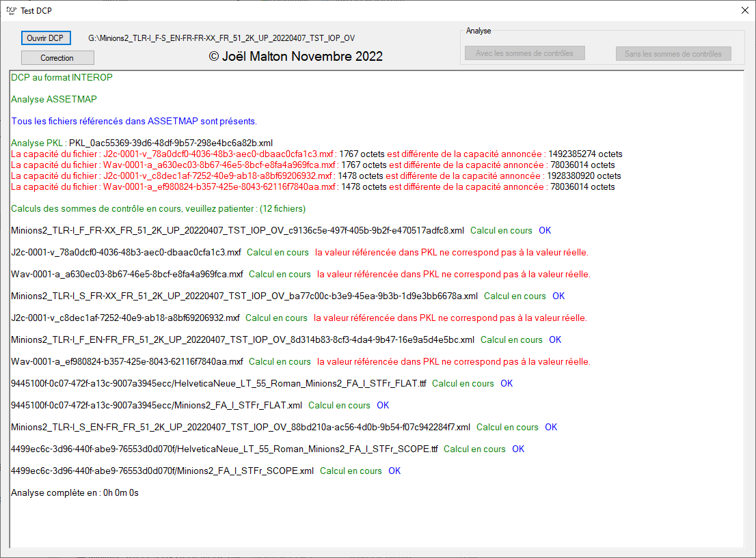Click OK result for the ba77c00c xml file
756x558 pixels.
point(558,296)
